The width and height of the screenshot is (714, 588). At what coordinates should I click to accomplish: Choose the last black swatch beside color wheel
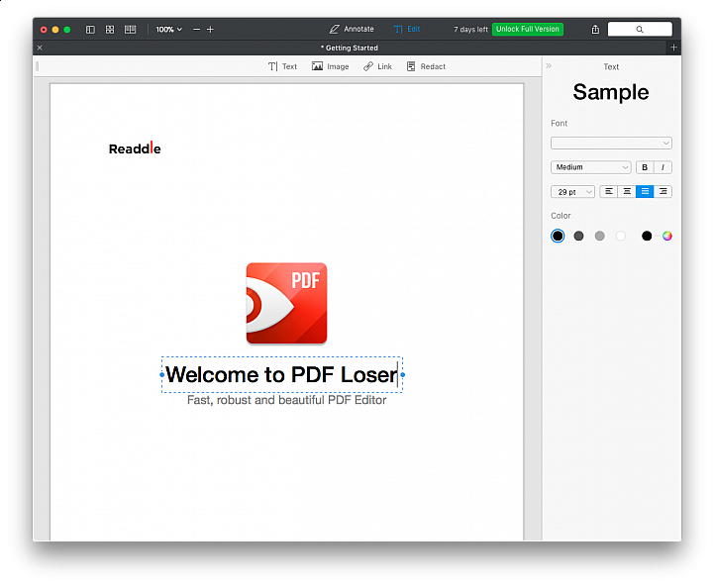(647, 236)
